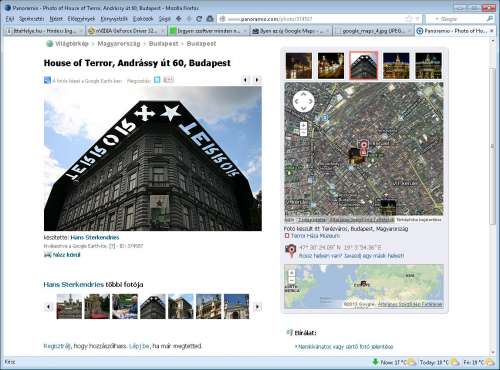
Task: Click the search magnifier in the Google box
Action: click(x=490, y=19)
